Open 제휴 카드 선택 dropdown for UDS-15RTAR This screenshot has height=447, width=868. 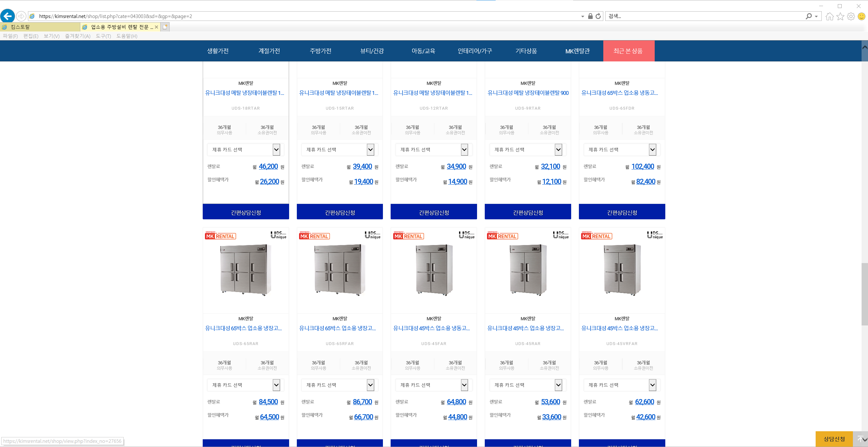[x=340, y=150]
